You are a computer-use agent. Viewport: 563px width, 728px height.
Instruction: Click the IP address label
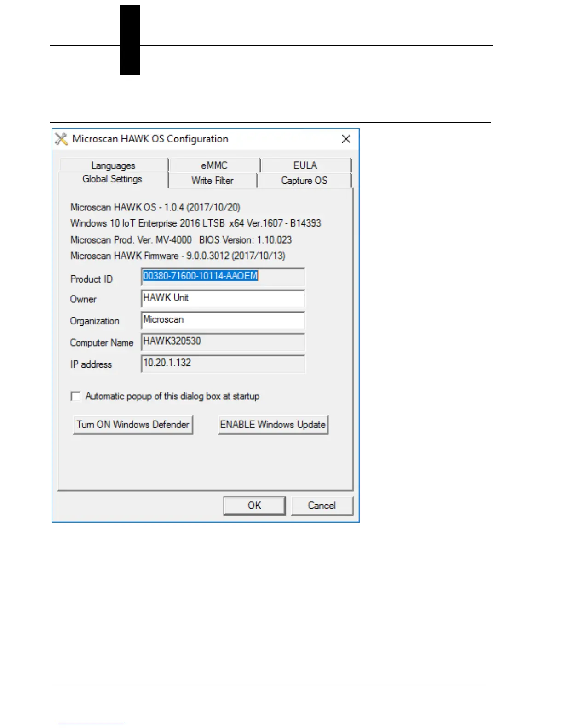point(91,364)
